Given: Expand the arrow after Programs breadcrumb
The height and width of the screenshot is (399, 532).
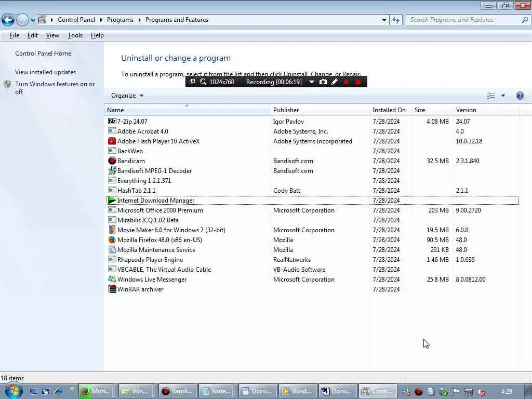Looking at the screenshot, I should [139, 20].
